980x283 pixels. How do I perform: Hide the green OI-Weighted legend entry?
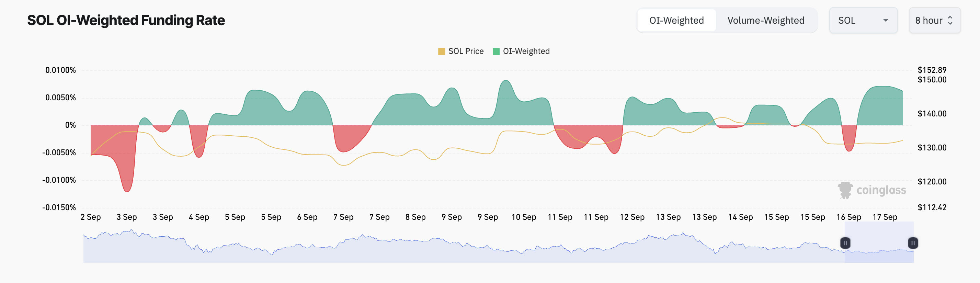[496, 50]
